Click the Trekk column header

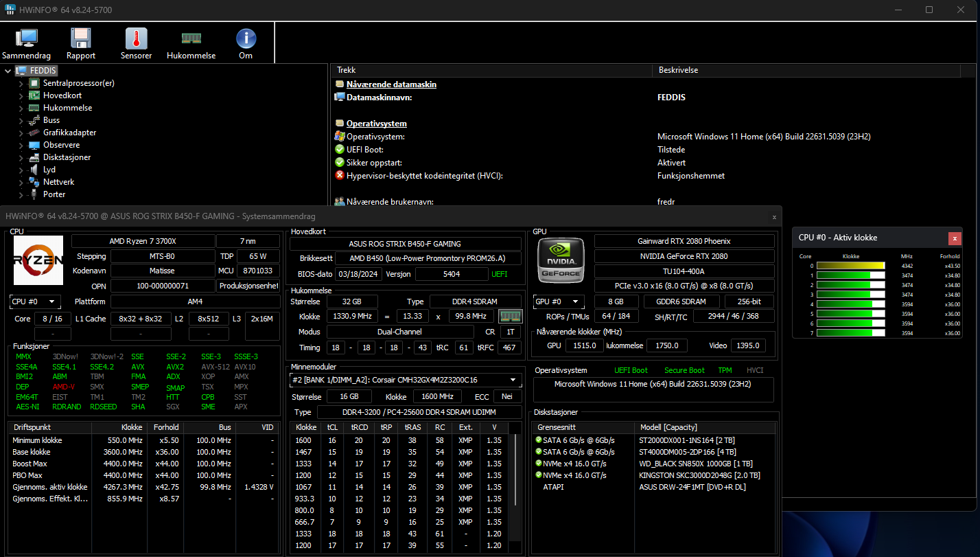pyautogui.click(x=491, y=70)
